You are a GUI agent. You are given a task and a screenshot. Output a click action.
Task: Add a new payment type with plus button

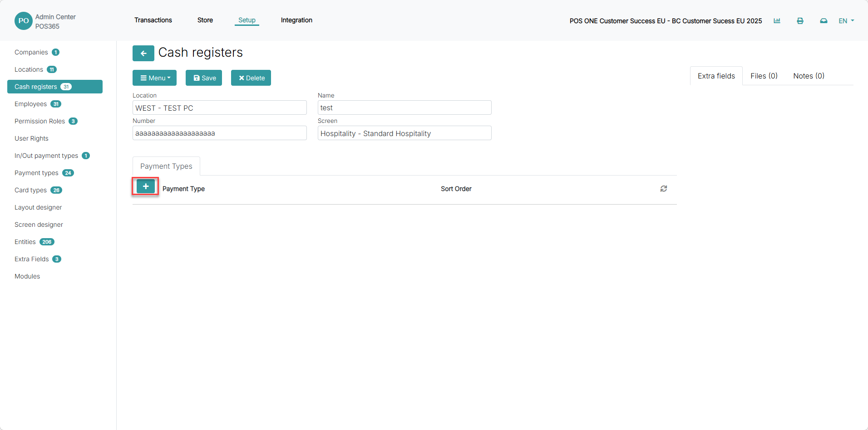tap(146, 186)
